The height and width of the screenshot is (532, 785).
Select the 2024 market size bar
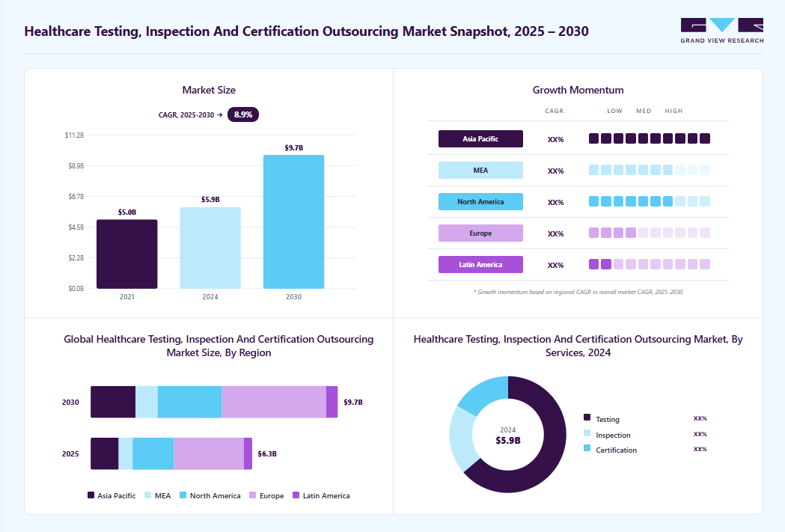point(210,248)
